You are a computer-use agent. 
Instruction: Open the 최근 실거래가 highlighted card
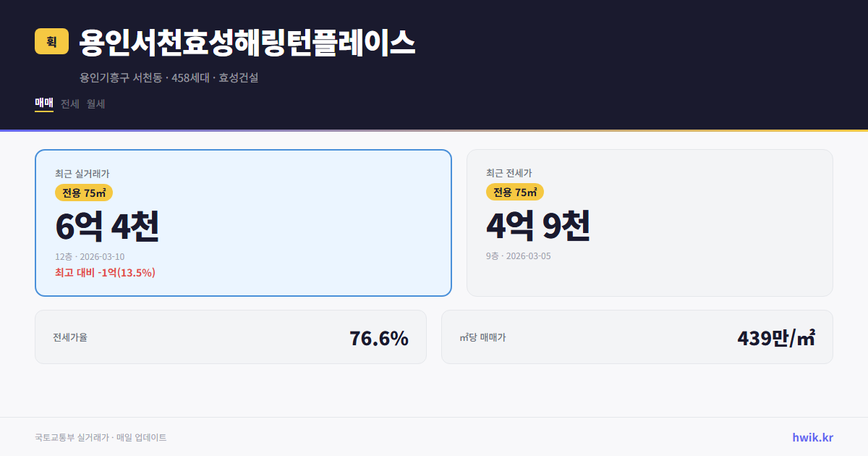pos(242,221)
